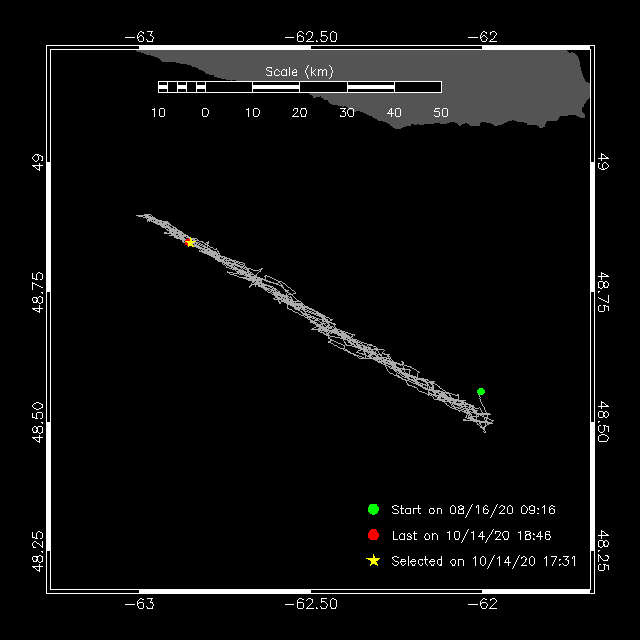Screen dimensions: 640x640
Task: Click the green circle in the legend
Action: tap(373, 509)
